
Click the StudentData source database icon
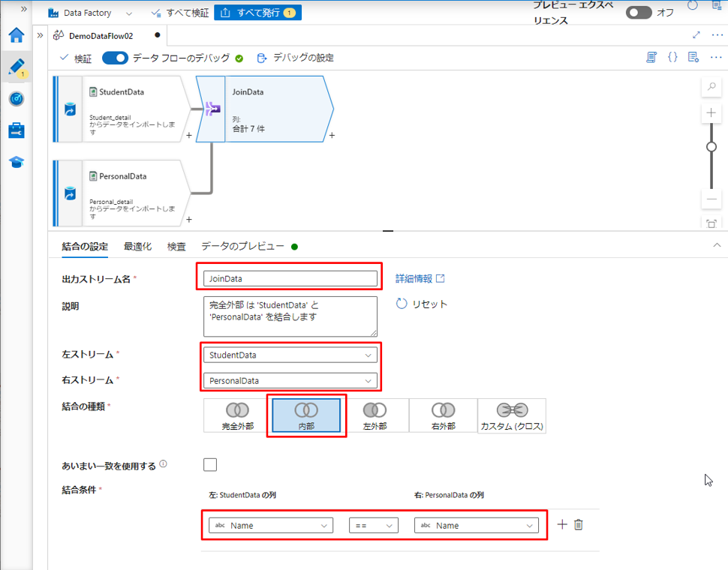click(70, 109)
